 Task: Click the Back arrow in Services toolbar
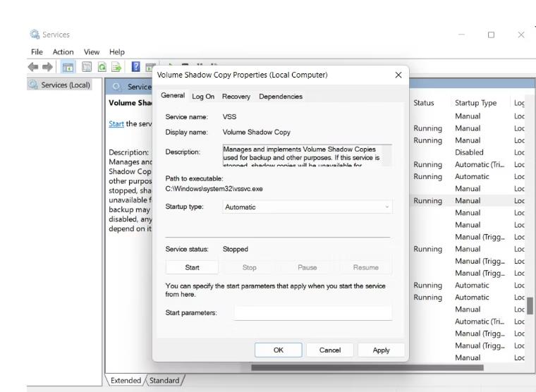(x=33, y=67)
